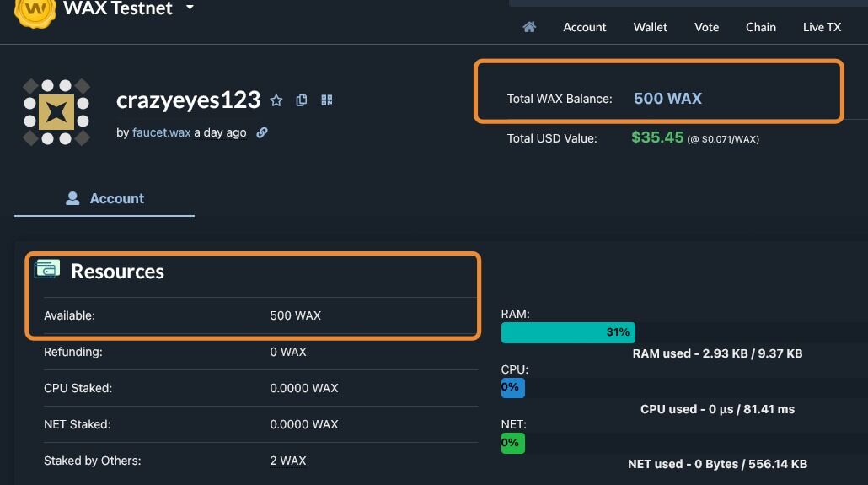
Task: Click the NET used 556.14 KB text
Action: 717,464
